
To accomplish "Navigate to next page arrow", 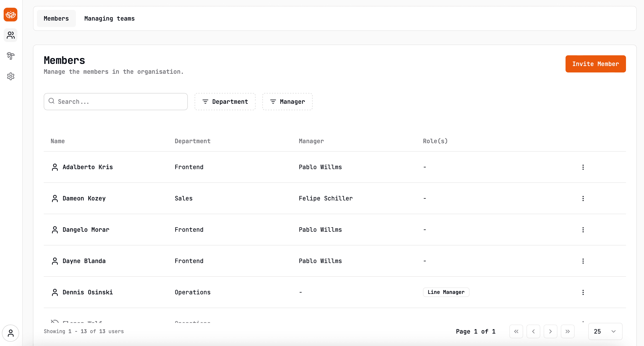I will 550,331.
